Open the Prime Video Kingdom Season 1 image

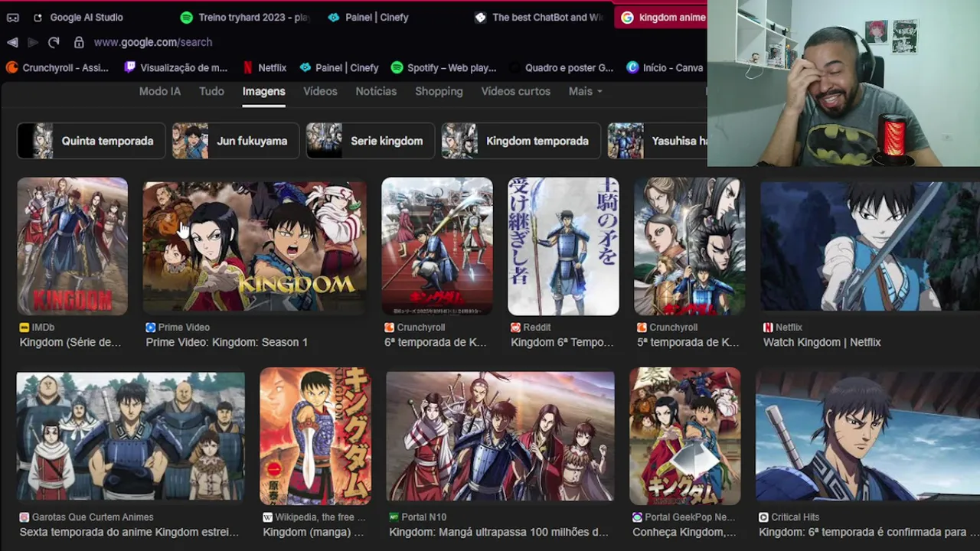(255, 246)
